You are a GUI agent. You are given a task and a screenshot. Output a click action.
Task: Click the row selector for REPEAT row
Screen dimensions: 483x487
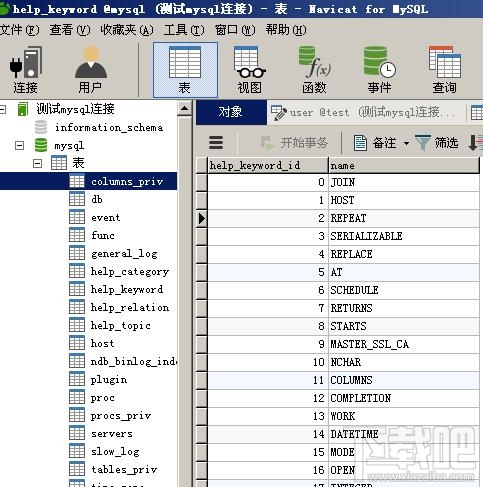(202, 219)
